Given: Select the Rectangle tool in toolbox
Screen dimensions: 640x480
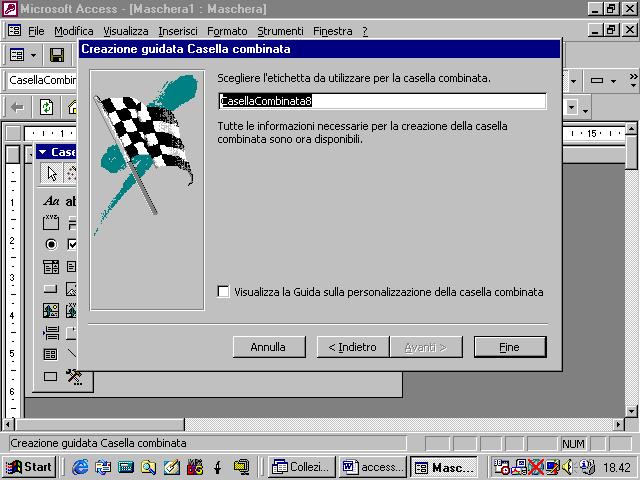Looking at the screenshot, I should click(x=51, y=376).
